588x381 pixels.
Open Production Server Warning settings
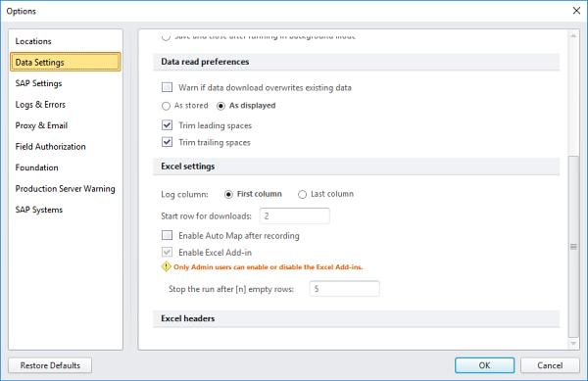click(65, 188)
